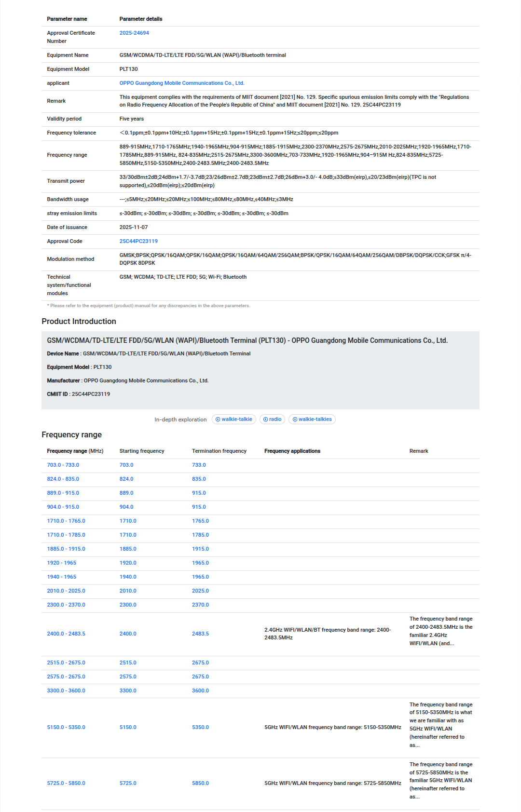Open the 5150.0 - 5350.0 frequency range
Viewport: 521px width, 812px height.
[x=66, y=728]
